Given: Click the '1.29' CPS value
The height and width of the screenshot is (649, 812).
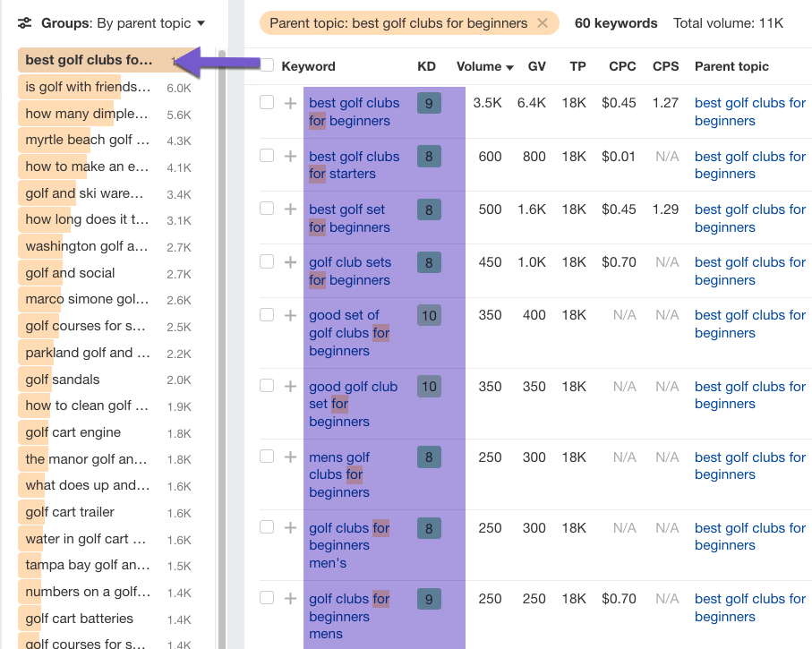Looking at the screenshot, I should click(x=665, y=209).
